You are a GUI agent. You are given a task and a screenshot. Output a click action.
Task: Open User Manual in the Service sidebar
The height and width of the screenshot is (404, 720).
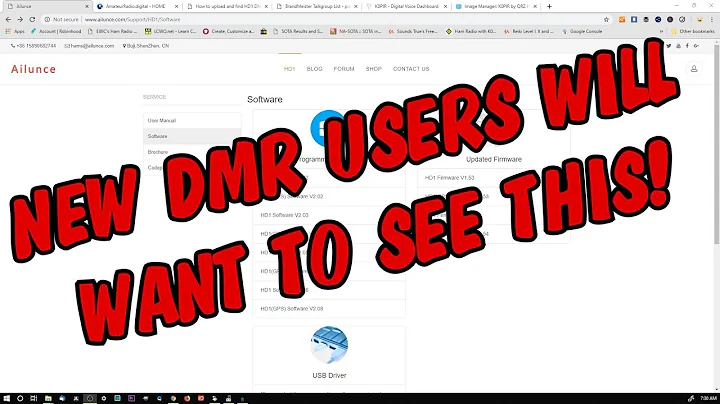[192, 120]
